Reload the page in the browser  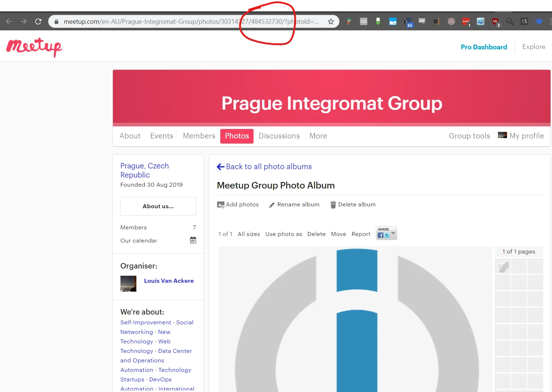tap(38, 22)
